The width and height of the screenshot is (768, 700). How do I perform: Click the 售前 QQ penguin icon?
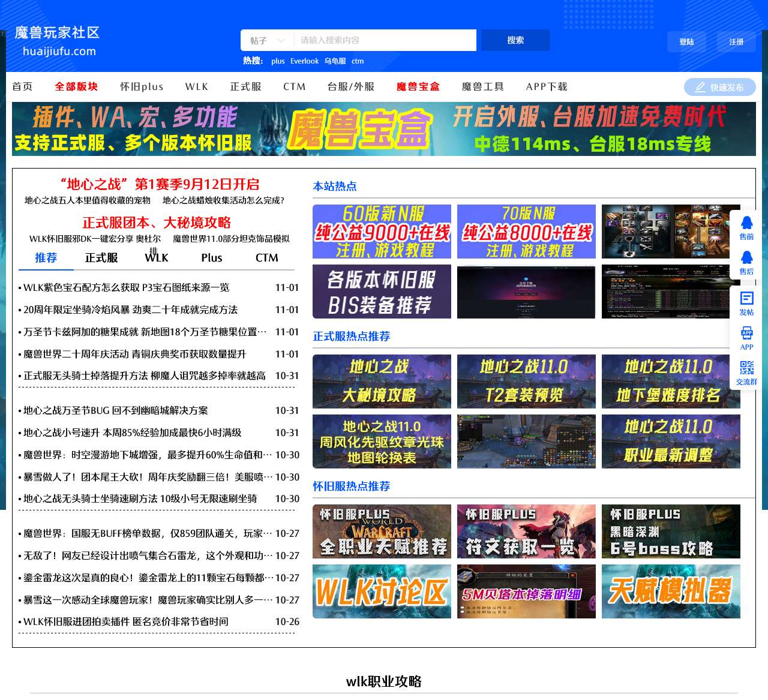[x=746, y=223]
